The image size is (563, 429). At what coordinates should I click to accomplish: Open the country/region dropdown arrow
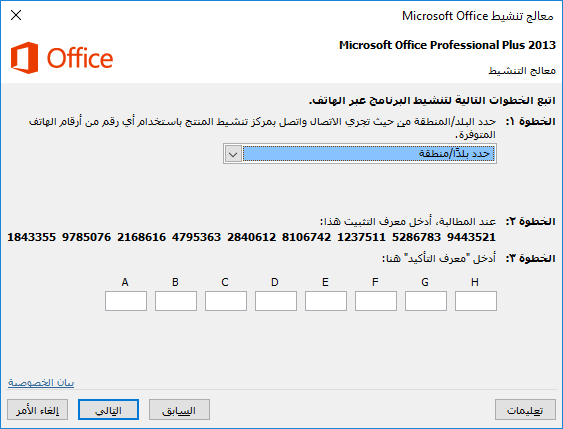coord(233,154)
